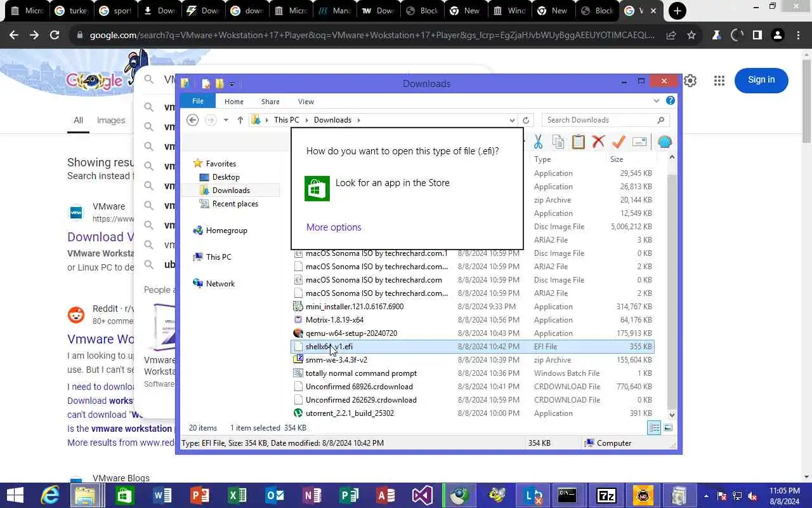
Task: Click the Google Sign in button
Action: click(761, 80)
